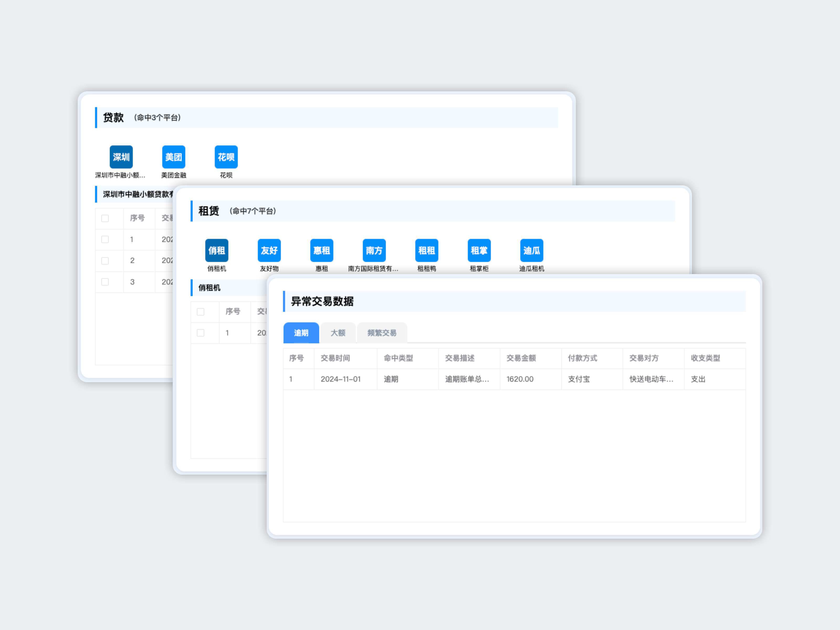The height and width of the screenshot is (630, 840).
Task: Open the 租租鸭 platform icon
Action: (x=427, y=250)
